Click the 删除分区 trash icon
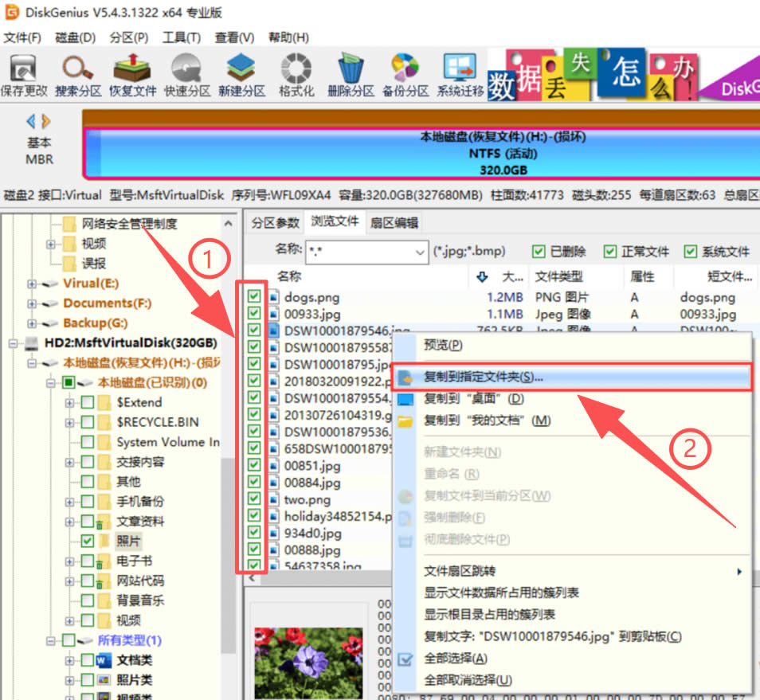This screenshot has width=760, height=700. coord(351,76)
